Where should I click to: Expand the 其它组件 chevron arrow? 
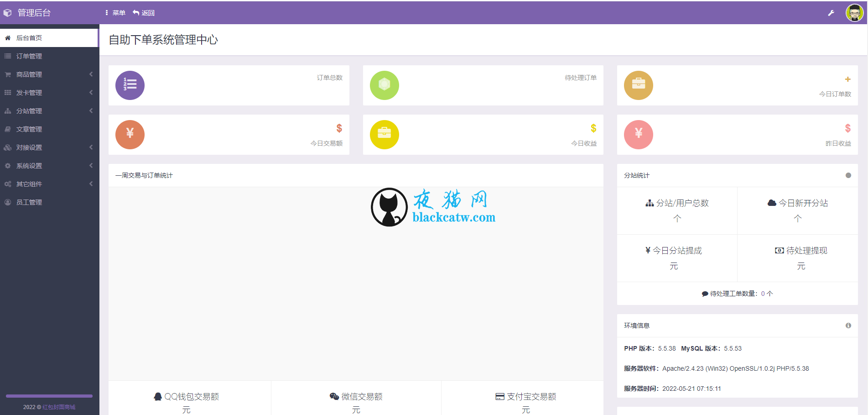coord(91,184)
